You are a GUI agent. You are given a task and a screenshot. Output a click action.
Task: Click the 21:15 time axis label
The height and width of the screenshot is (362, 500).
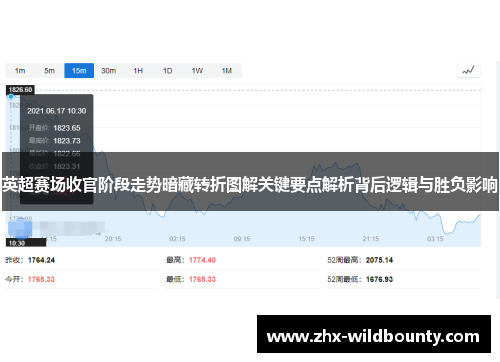371,239
